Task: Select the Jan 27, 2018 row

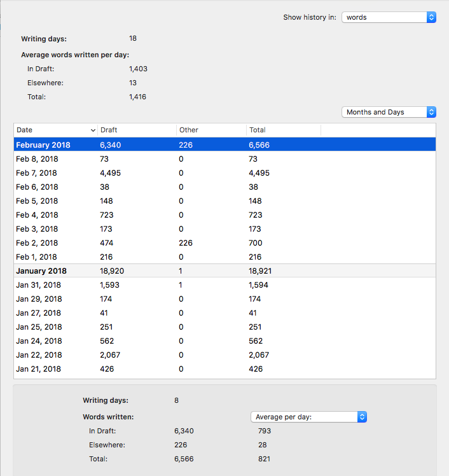Action: [224, 313]
